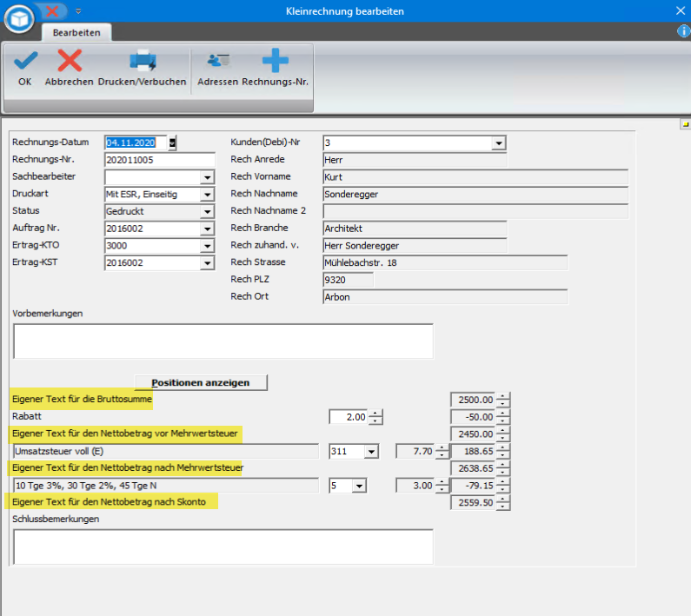Click the application cube logo button
This screenshot has height=616, width=691.
[19, 19]
